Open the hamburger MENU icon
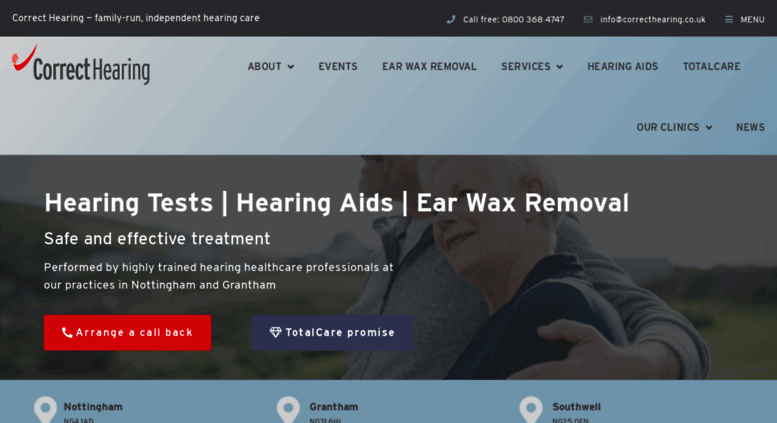 [729, 19]
